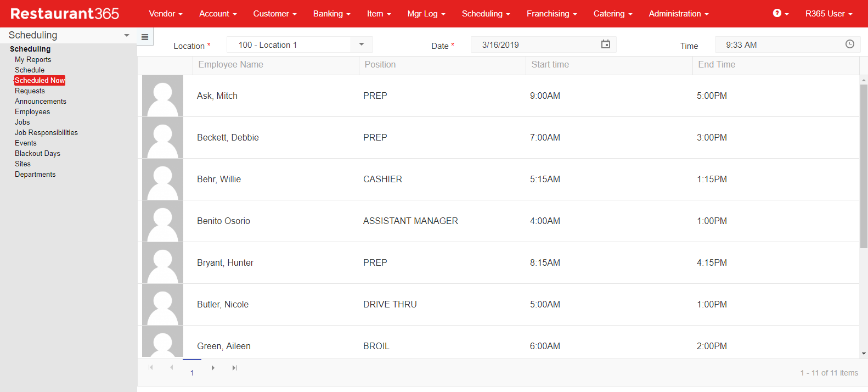
Task: Open the Catering menu
Action: click(x=613, y=14)
